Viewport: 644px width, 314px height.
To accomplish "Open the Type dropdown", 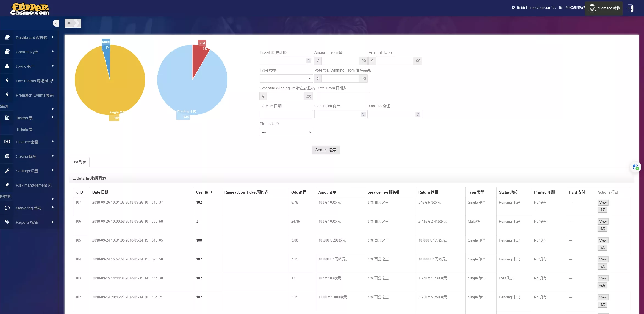I will 286,78.
